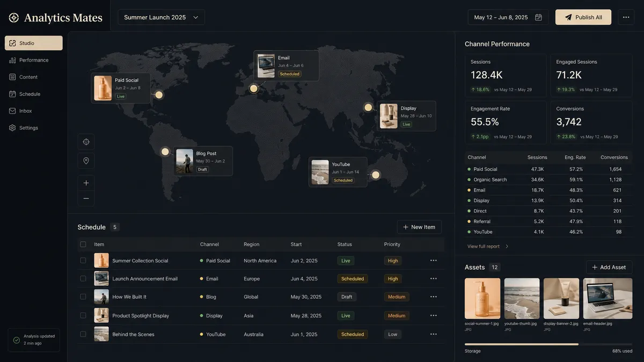
Task: Check the Launch Announcement Email row checkbox
Action: (x=83, y=279)
